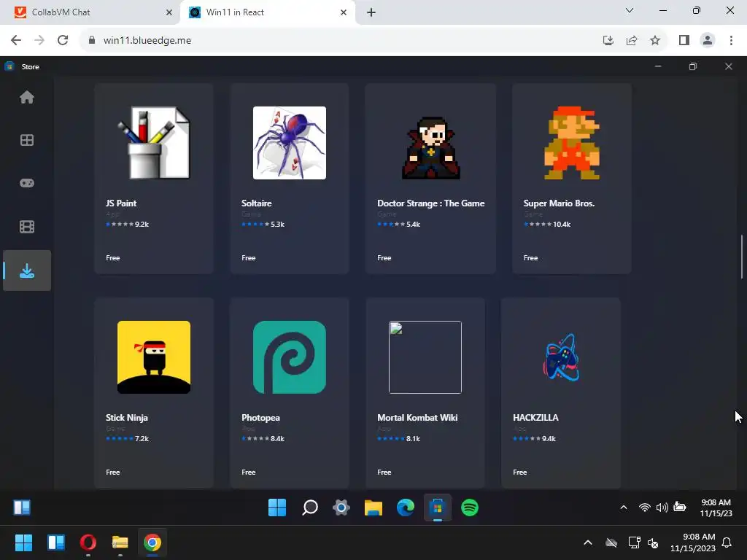Open the HACKZILLA gamepad icon
Screen dimensions: 747x560
point(561,357)
